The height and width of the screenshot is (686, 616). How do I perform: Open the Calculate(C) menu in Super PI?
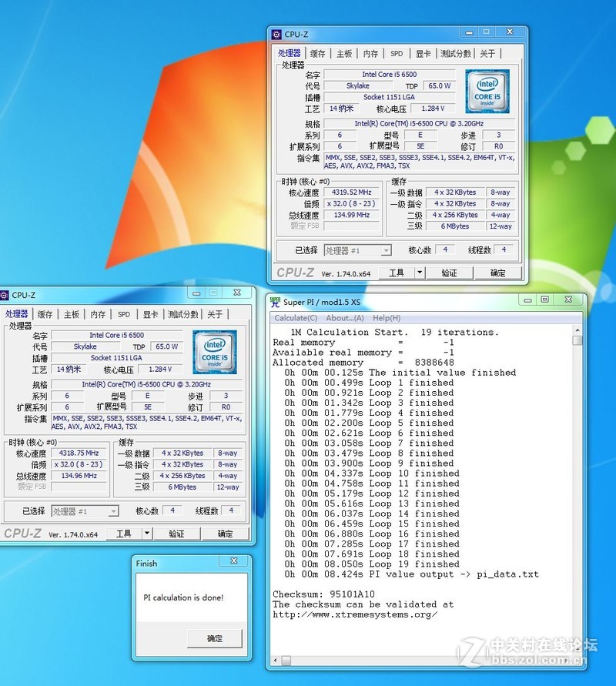296,318
